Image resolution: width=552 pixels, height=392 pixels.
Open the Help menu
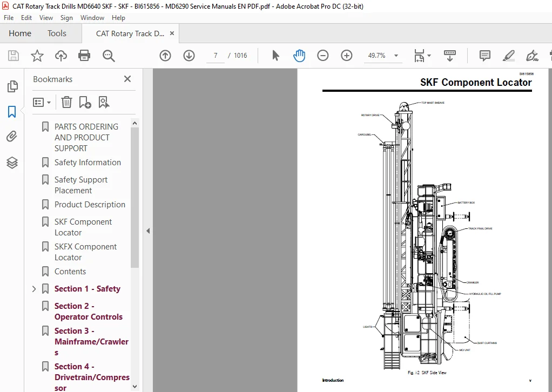click(118, 18)
